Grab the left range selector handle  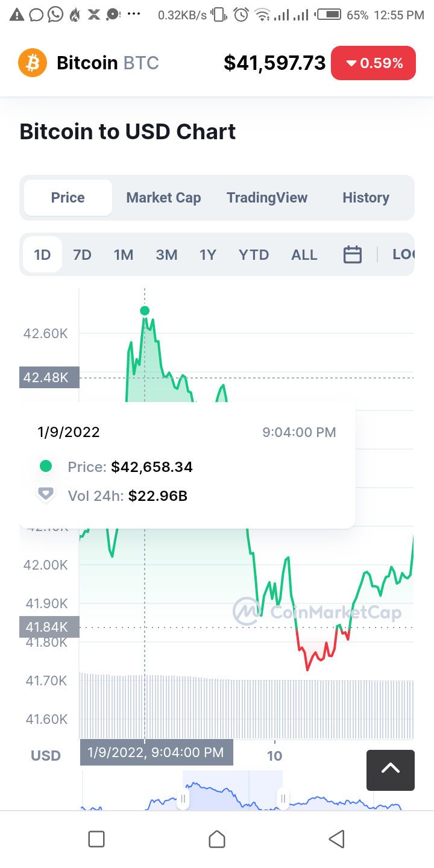click(183, 799)
